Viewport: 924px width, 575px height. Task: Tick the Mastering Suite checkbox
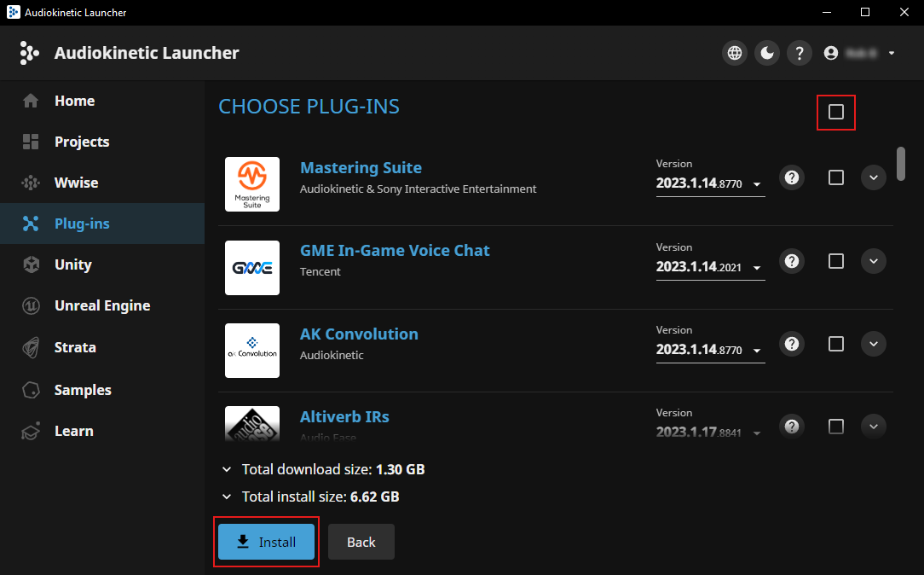point(835,177)
